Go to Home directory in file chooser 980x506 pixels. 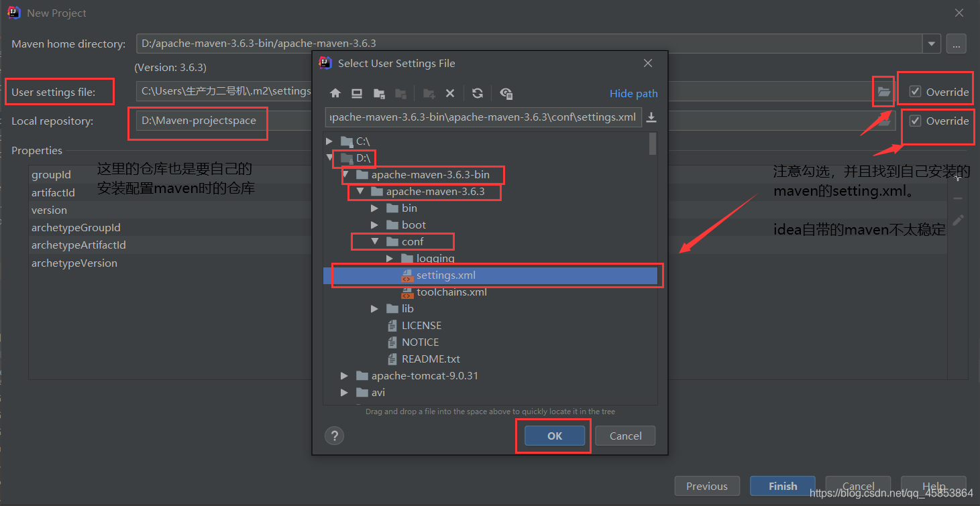pyautogui.click(x=335, y=93)
